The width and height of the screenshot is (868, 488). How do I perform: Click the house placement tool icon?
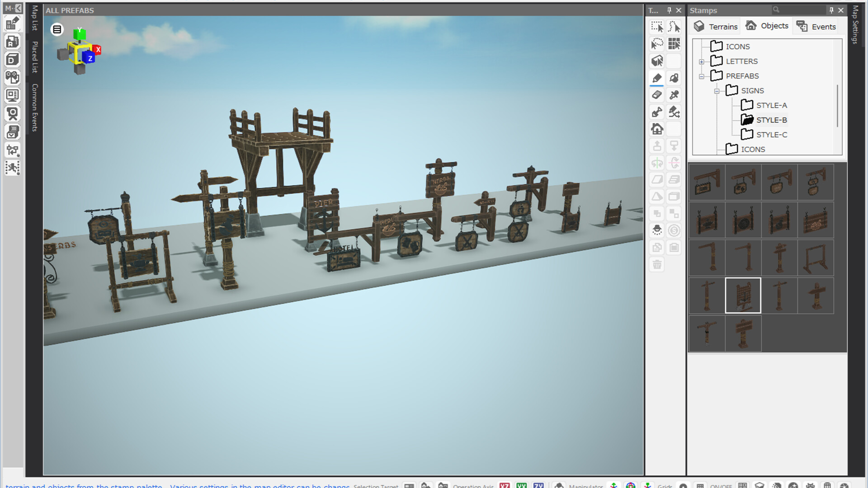657,129
